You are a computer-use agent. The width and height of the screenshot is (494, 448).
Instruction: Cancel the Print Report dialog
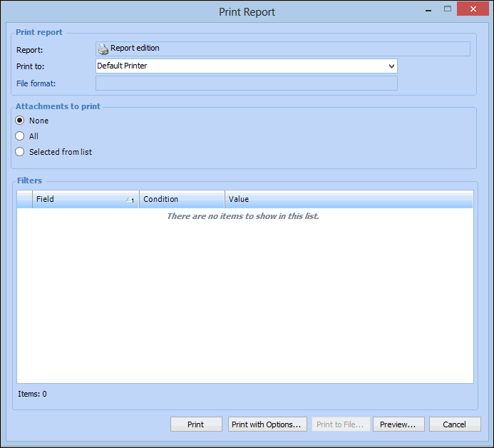[x=454, y=424]
